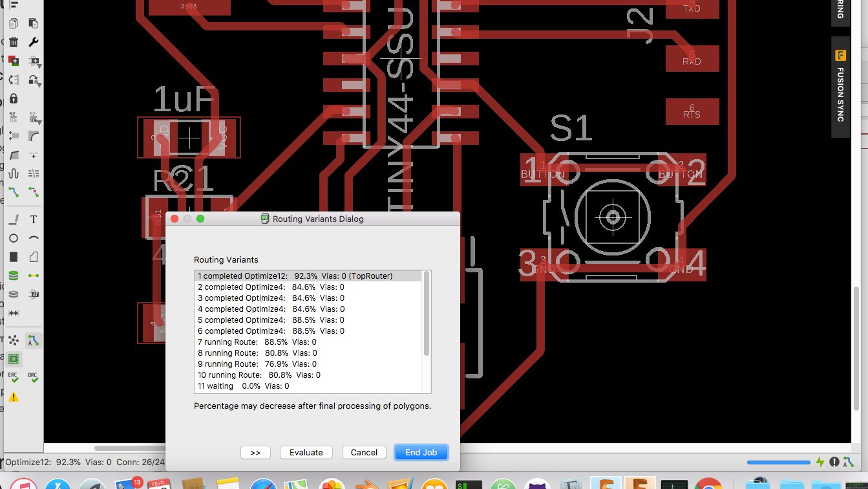Open Google Chrome from the dock
Image resolution: width=868 pixels, height=489 pixels.
pyautogui.click(x=709, y=484)
